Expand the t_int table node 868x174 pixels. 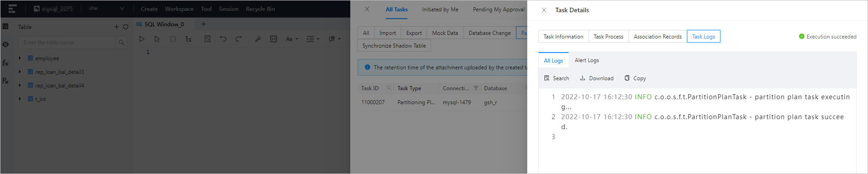click(x=20, y=99)
